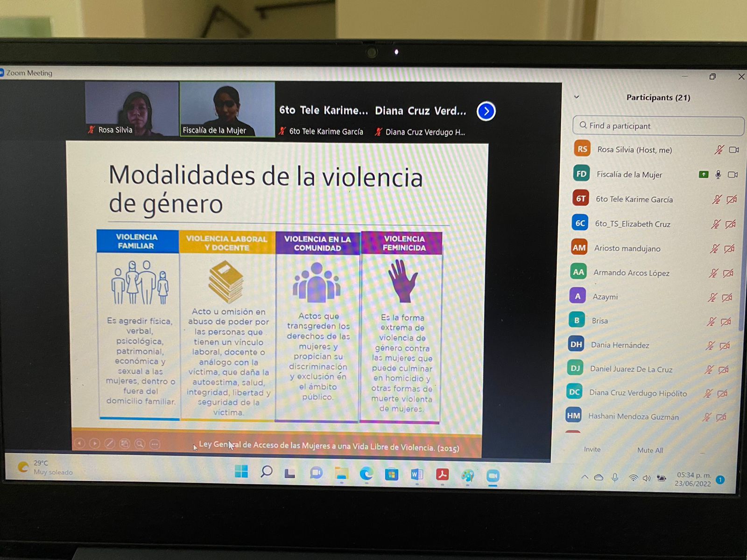This screenshot has height=560, width=747.
Task: Open taskbar Search
Action: click(x=266, y=471)
